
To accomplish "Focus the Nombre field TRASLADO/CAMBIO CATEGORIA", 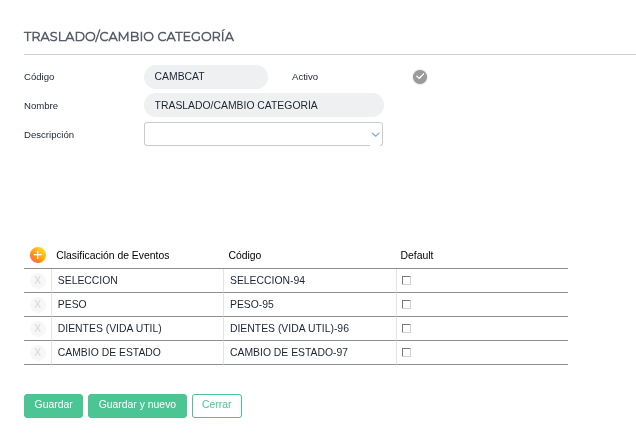I will (264, 105).
